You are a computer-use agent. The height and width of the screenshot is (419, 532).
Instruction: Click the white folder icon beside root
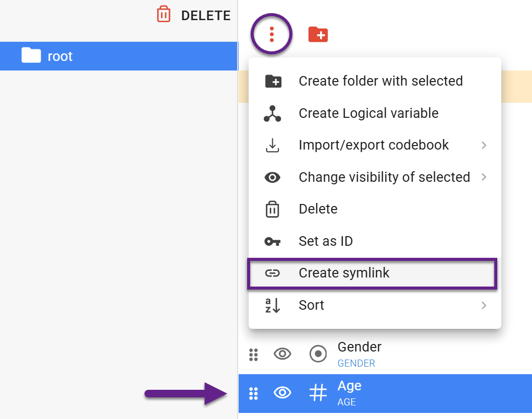pyautogui.click(x=31, y=55)
